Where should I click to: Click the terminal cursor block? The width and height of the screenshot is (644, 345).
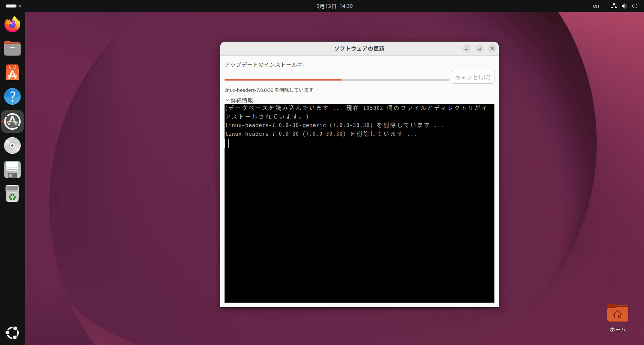coord(227,143)
